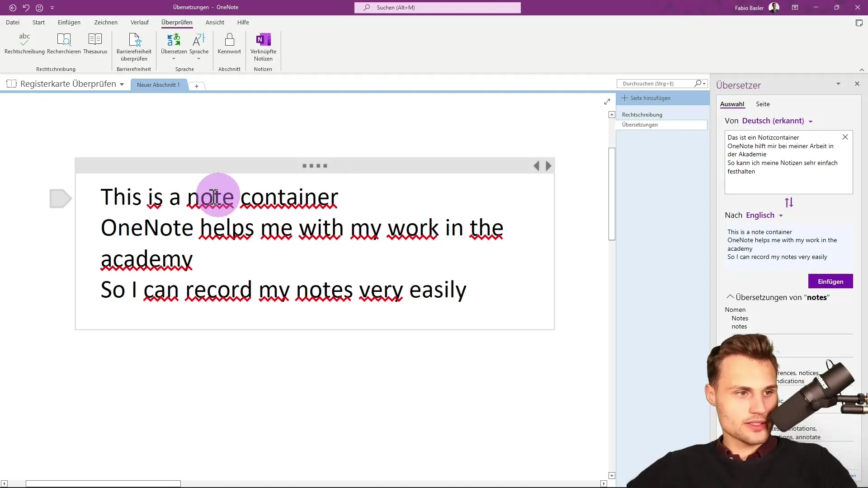Close the Übersetzer pane
Viewport: 868px width, 488px height.
(x=857, y=84)
